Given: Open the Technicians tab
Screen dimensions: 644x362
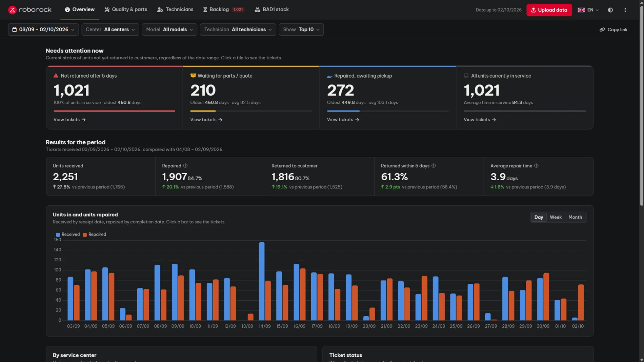Looking at the screenshot, I should [175, 9].
